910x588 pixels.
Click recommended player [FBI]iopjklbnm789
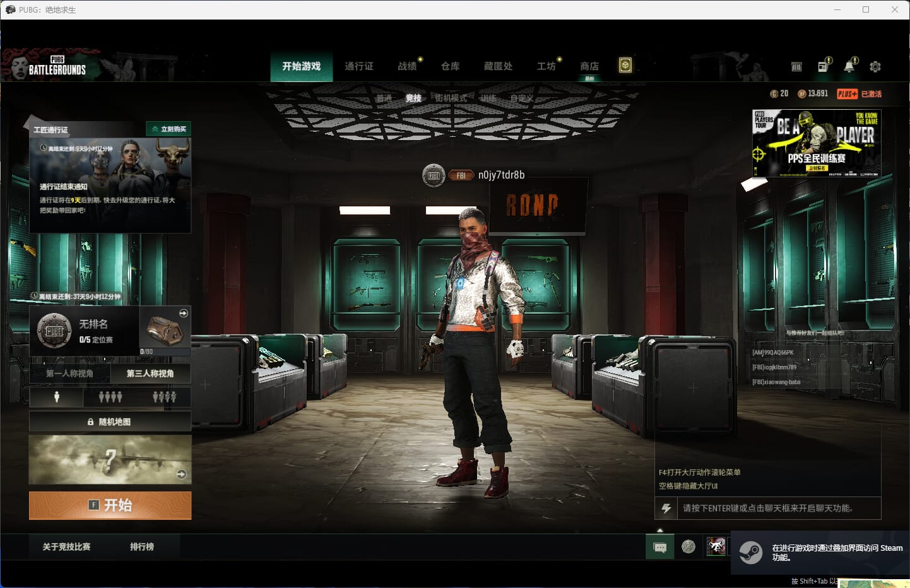(774, 367)
